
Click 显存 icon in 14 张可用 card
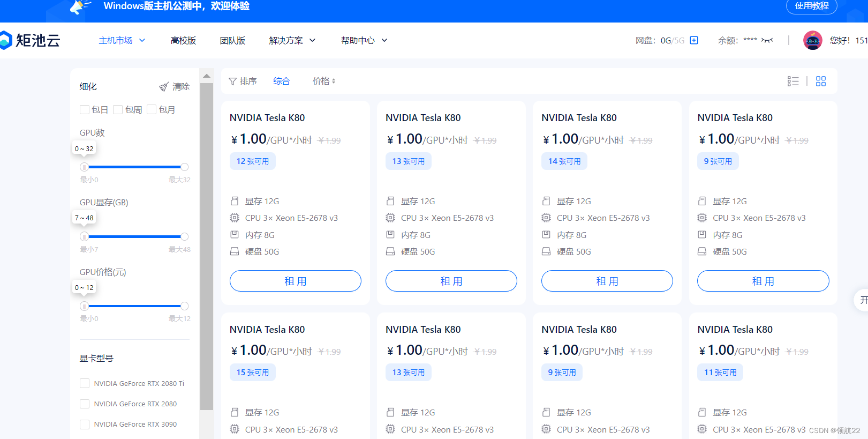click(x=546, y=201)
